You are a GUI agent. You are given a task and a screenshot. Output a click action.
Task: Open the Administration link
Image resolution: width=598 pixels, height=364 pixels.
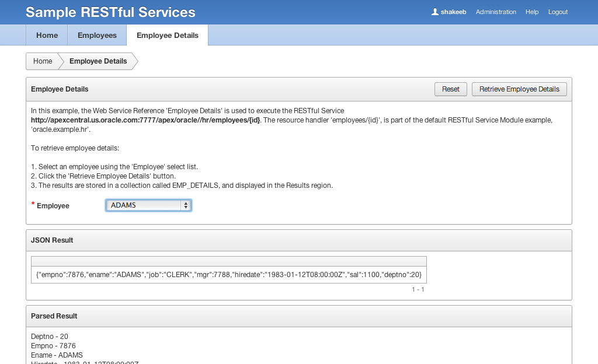point(496,12)
